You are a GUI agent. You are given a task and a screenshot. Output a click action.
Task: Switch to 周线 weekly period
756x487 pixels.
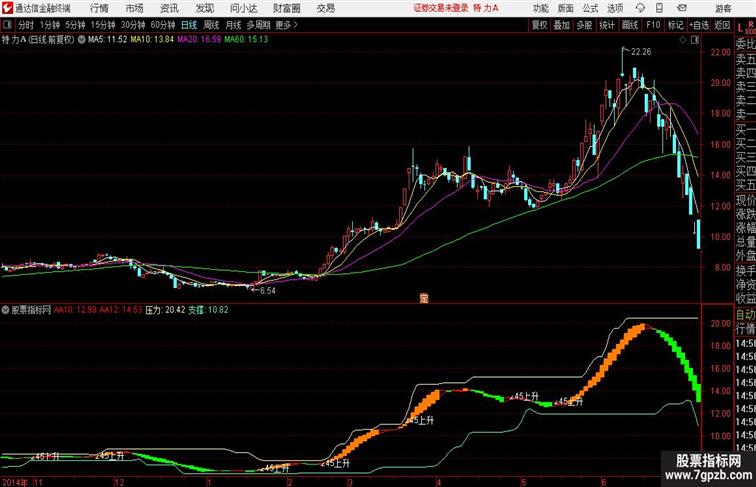coord(211,25)
